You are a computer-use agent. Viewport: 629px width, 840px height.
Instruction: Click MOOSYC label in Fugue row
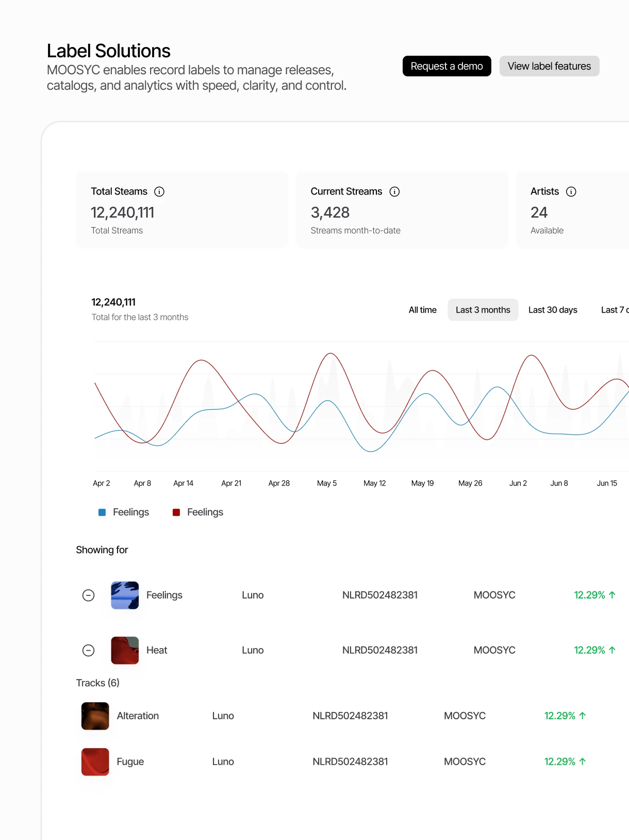465,762
